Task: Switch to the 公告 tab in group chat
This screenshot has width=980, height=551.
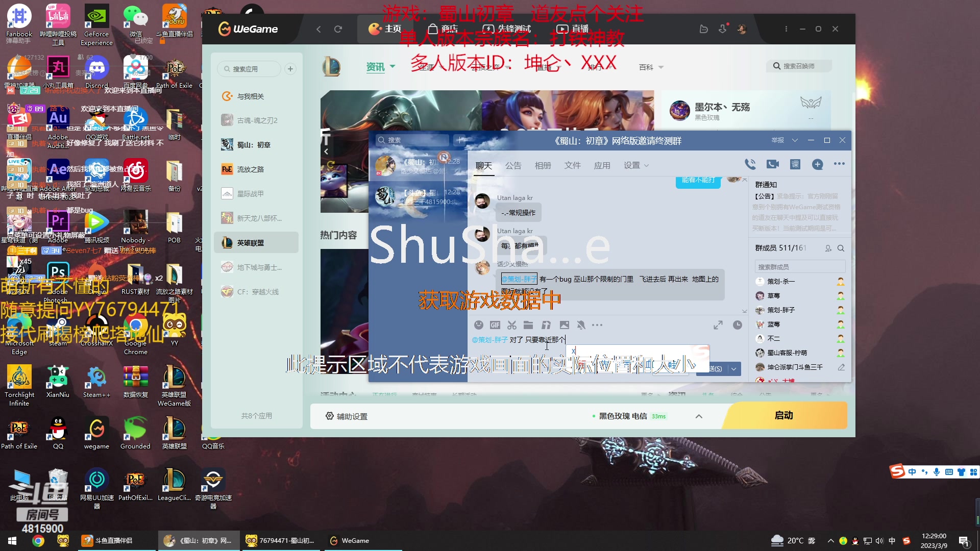Action: coord(513,166)
